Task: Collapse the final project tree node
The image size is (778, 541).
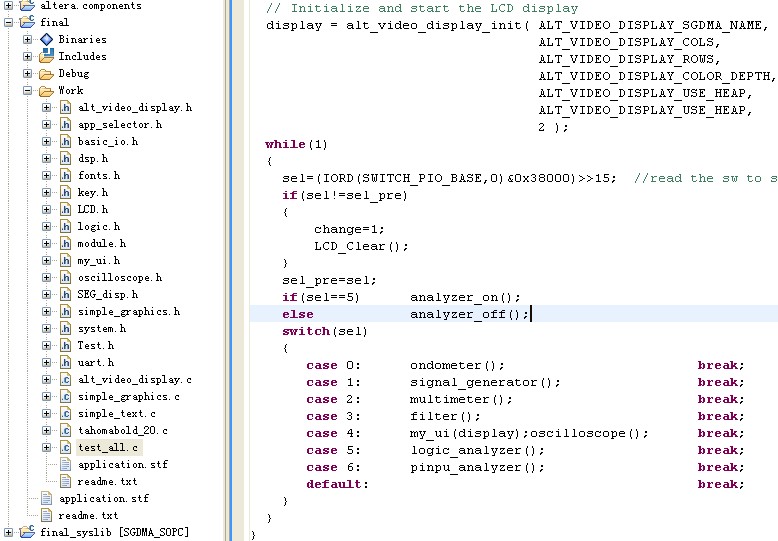Action: [8, 22]
